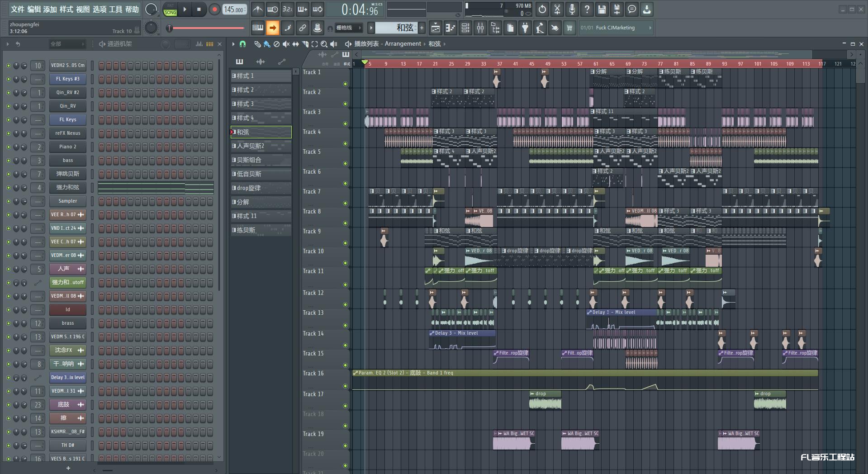Open the channel rack view icon
This screenshot has height=474, width=868.
click(x=465, y=28)
